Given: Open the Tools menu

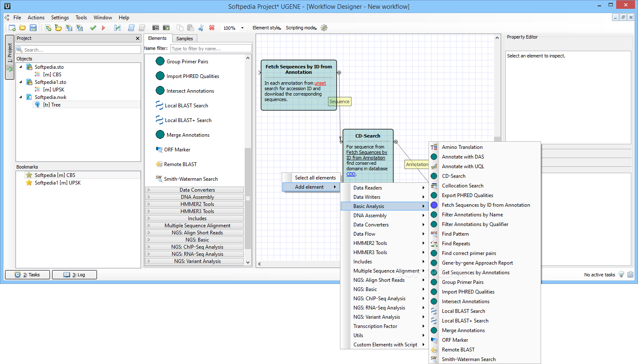Looking at the screenshot, I should pos(81,18).
